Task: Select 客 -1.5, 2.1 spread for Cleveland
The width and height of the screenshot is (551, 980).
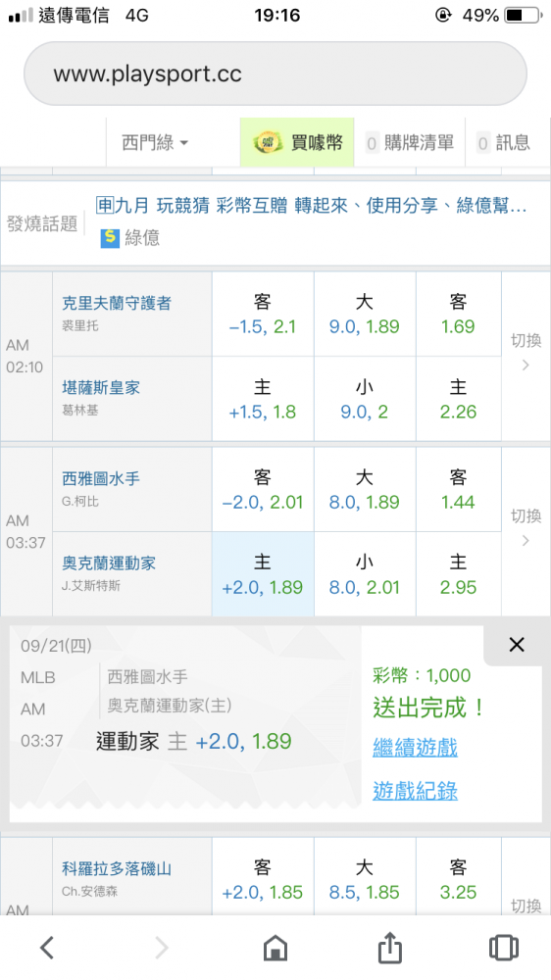Action: tap(263, 314)
